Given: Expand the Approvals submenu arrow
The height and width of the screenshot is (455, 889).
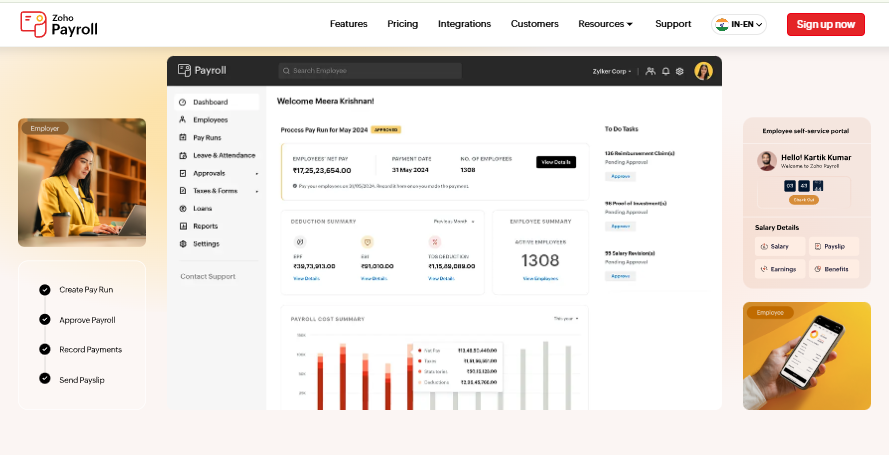Looking at the screenshot, I should (x=257, y=174).
